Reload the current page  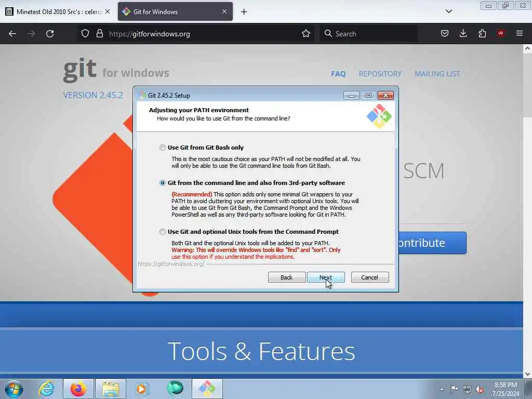pos(50,34)
